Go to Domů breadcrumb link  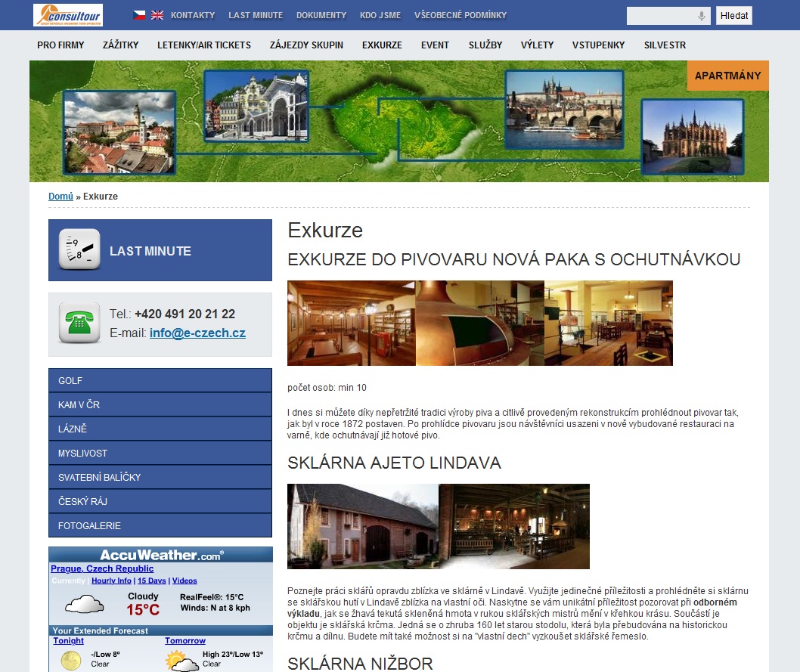(60, 197)
